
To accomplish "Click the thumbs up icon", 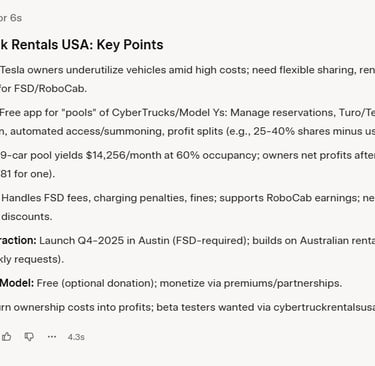I will coord(6,337).
